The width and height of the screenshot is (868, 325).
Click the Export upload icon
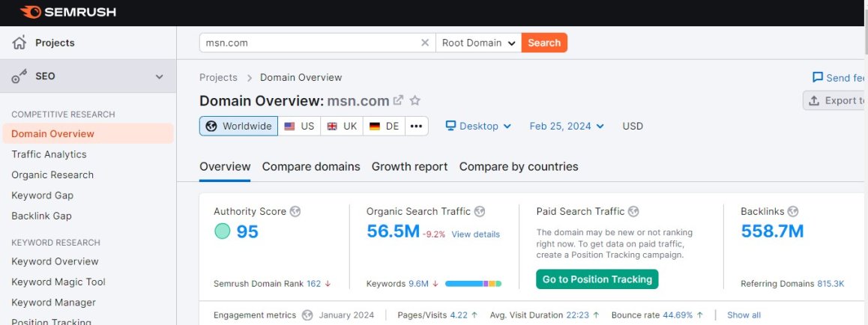(814, 100)
